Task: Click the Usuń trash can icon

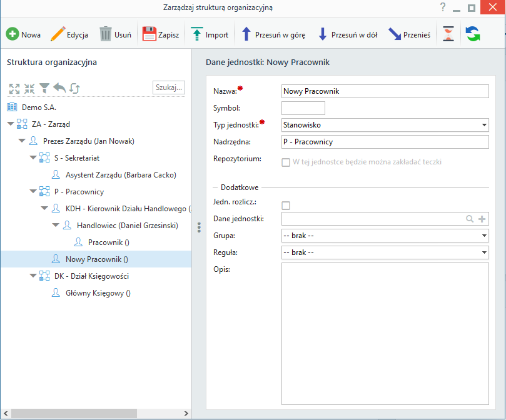Action: pyautogui.click(x=105, y=34)
